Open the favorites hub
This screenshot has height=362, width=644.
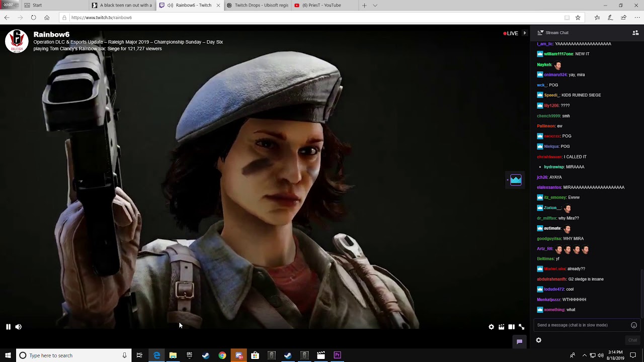click(x=597, y=18)
